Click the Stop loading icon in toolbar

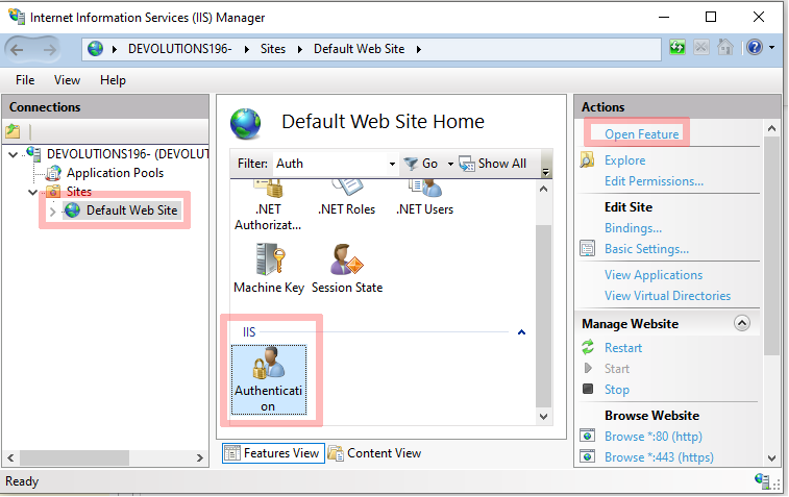pyautogui.click(x=701, y=48)
